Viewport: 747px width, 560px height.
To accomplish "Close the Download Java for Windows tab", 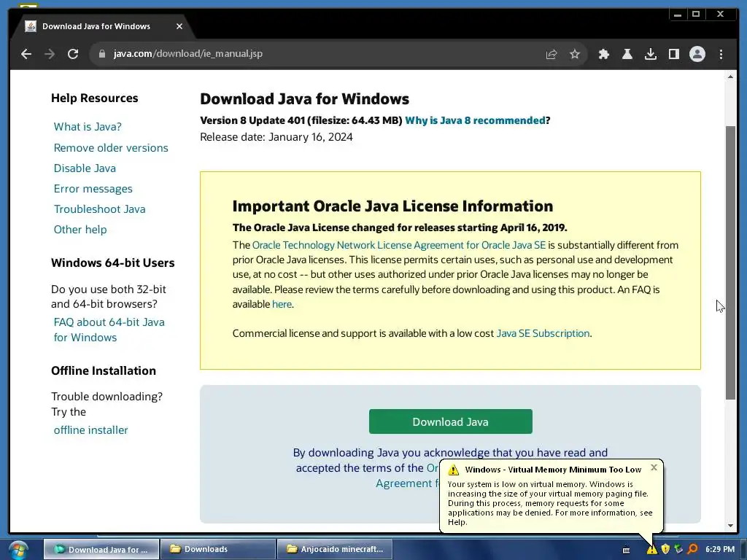I will pos(179,26).
